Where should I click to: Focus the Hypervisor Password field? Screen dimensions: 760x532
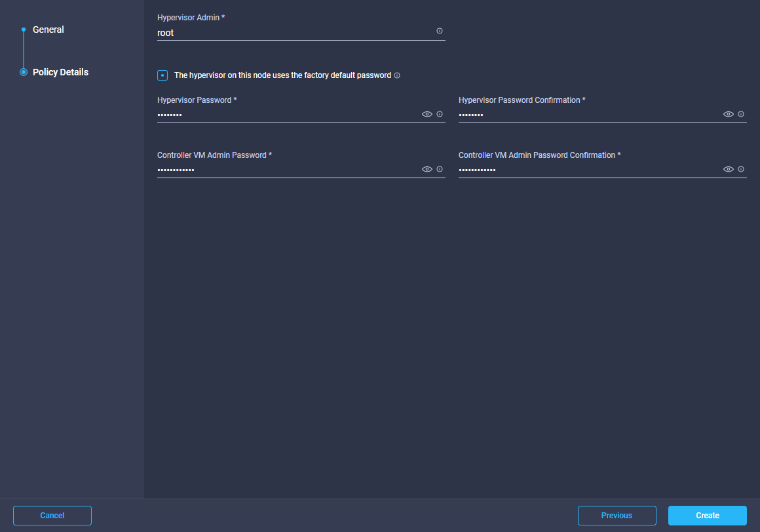point(287,115)
